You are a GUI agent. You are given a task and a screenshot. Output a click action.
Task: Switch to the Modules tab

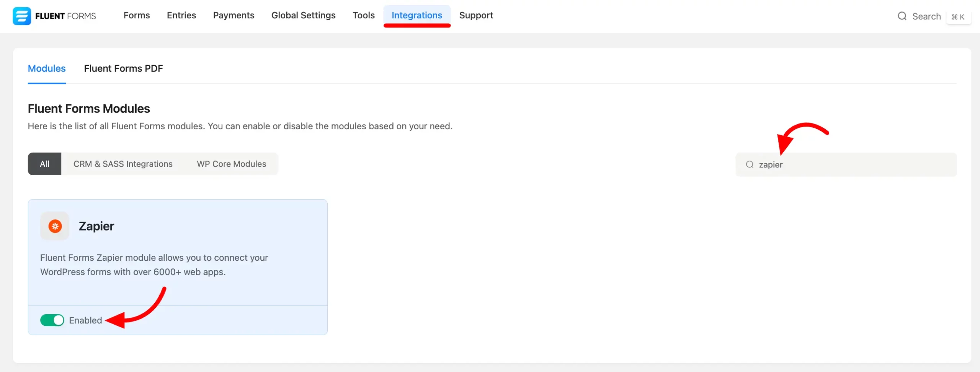[x=47, y=68]
